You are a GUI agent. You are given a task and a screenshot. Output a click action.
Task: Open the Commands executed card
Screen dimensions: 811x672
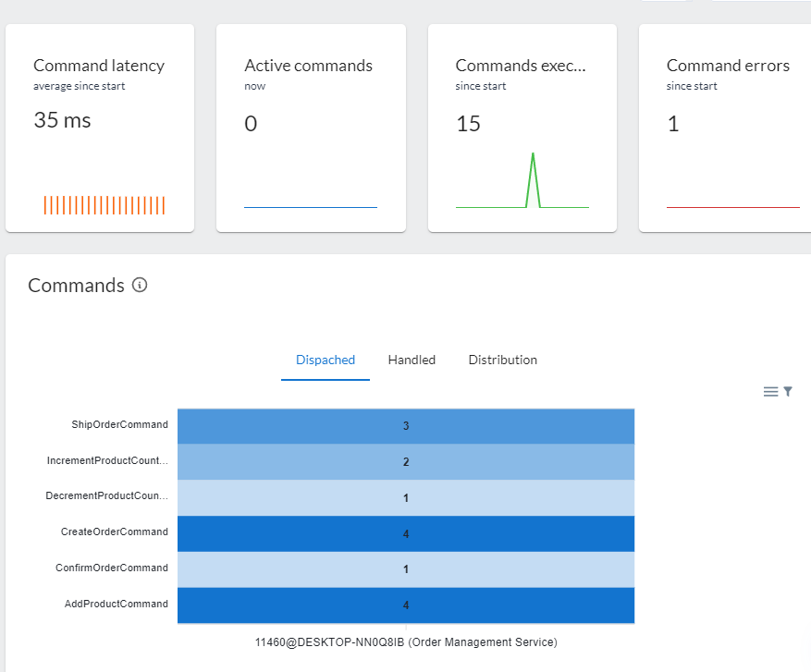[x=522, y=128]
